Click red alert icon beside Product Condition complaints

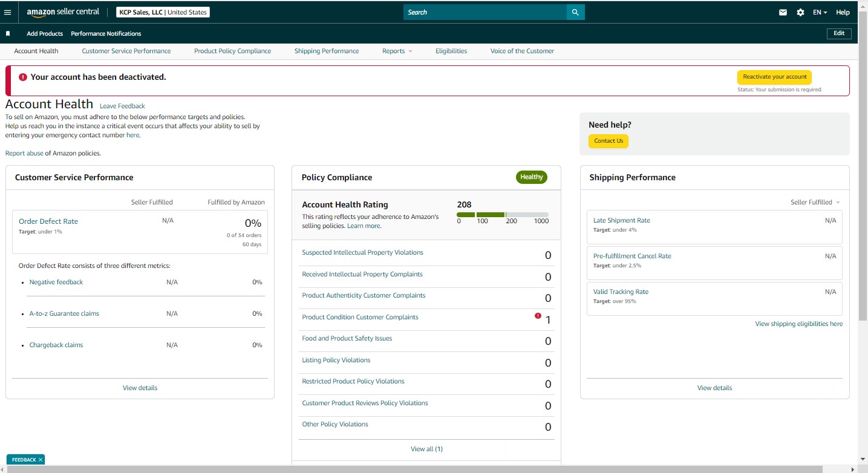[x=538, y=316]
